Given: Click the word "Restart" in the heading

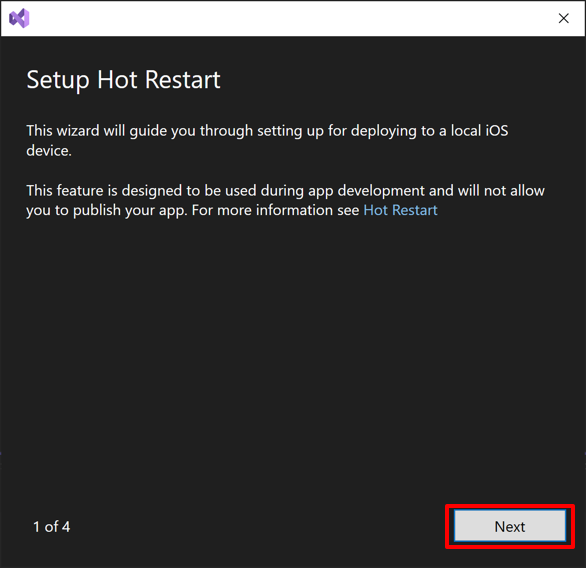Looking at the screenshot, I should [x=182, y=80].
